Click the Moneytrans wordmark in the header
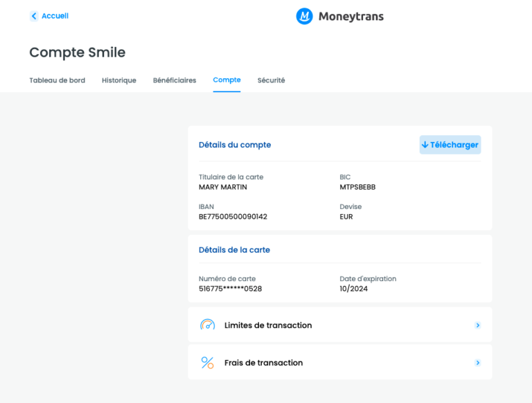 [351, 16]
